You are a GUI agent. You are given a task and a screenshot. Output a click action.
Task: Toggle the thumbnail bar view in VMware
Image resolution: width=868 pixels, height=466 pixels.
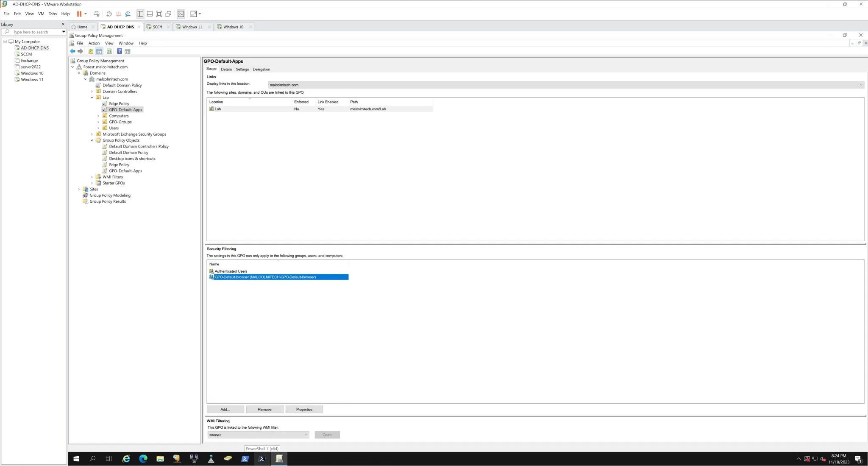pyautogui.click(x=149, y=14)
